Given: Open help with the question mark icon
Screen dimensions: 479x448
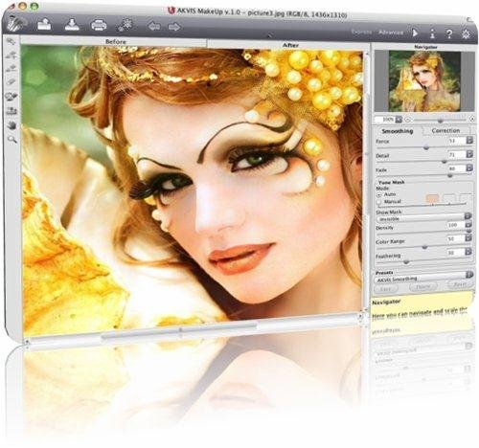Looking at the screenshot, I should click(x=449, y=34).
